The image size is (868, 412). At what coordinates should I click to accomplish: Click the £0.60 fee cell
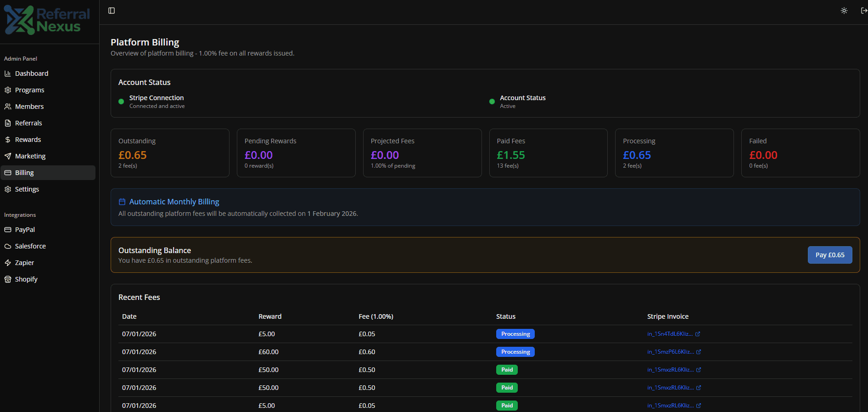(367, 352)
